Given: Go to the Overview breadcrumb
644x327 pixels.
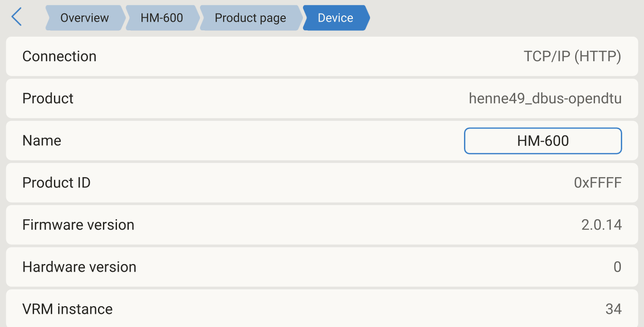Looking at the screenshot, I should coord(84,18).
